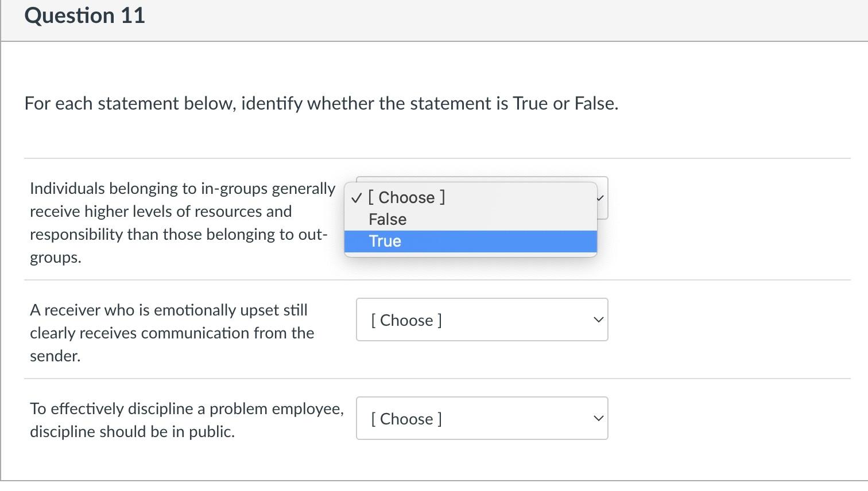Image resolution: width=868 pixels, height=491 pixels.
Task: Click the True or False instruction sentence
Action: (x=321, y=103)
